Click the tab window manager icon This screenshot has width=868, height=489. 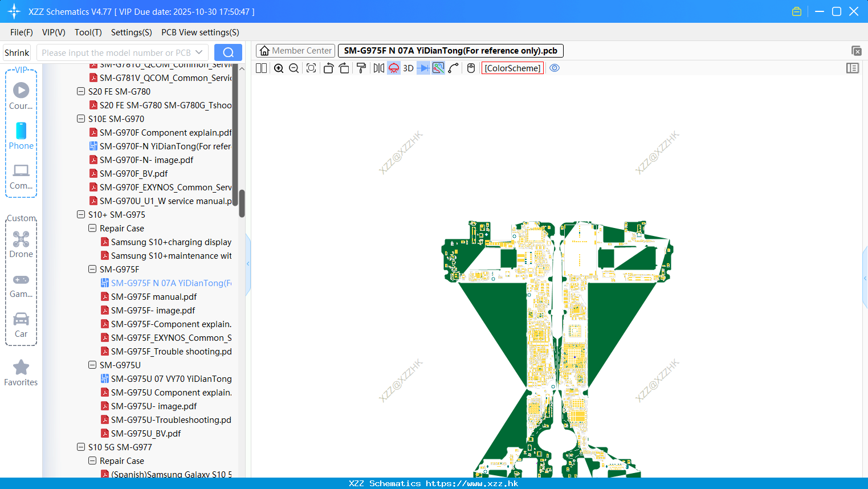click(856, 51)
